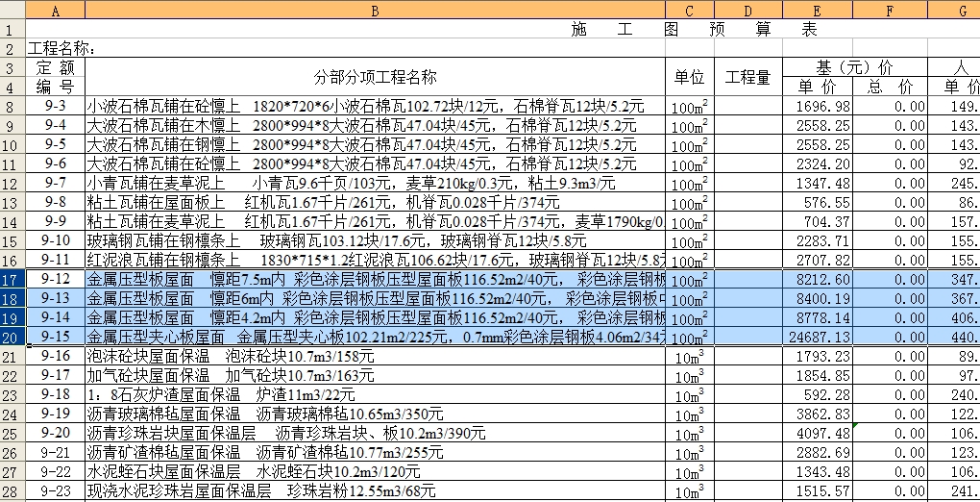Click unit price cell 2707.82
980x502 pixels.
tap(818, 260)
